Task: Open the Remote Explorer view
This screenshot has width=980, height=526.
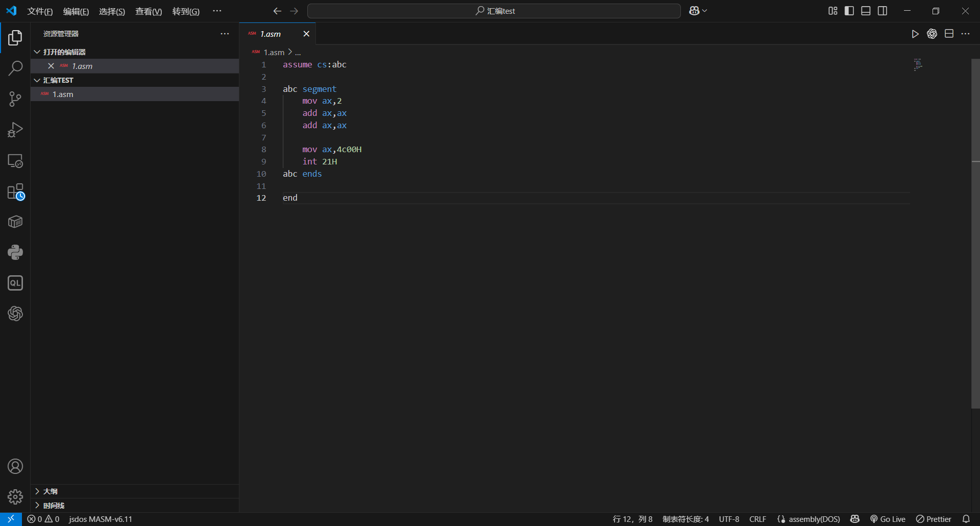Action: pos(15,161)
